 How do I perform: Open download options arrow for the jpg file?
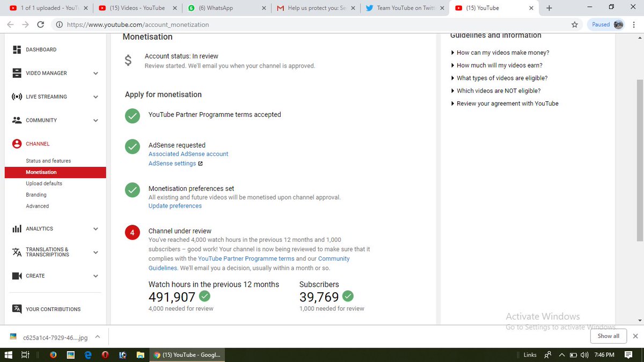click(97, 337)
